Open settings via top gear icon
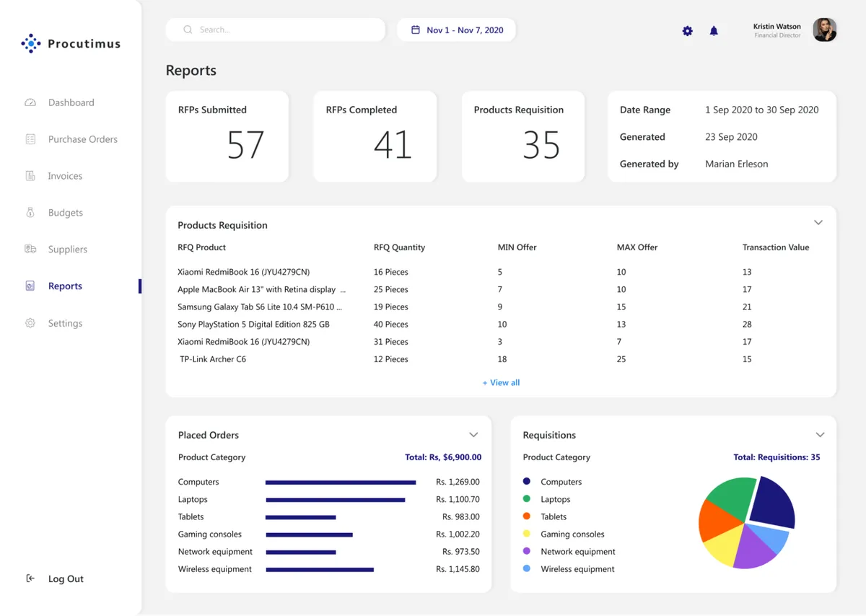Viewport: 866px width, 616px height. click(688, 31)
